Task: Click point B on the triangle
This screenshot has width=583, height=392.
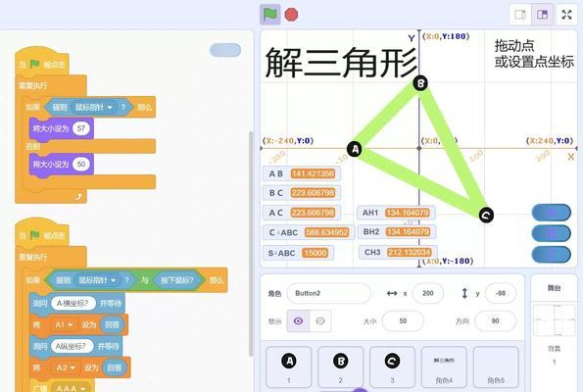Action: tap(420, 83)
